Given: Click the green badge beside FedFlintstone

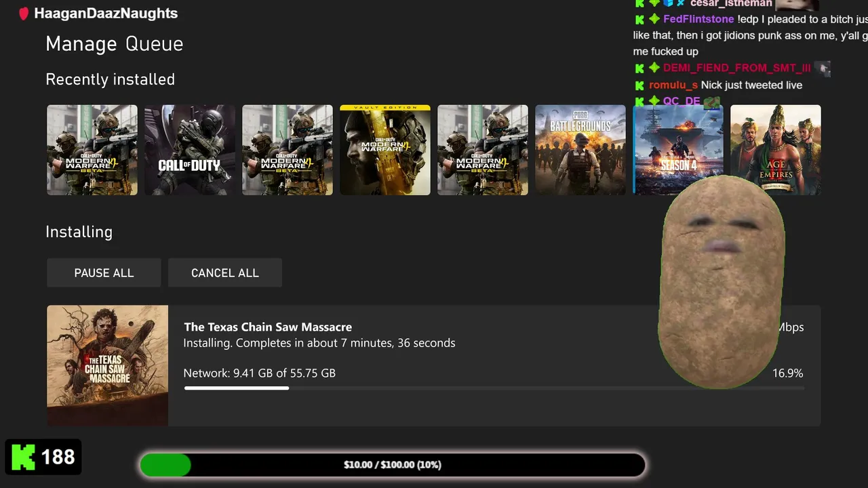Looking at the screenshot, I should tap(654, 20).
